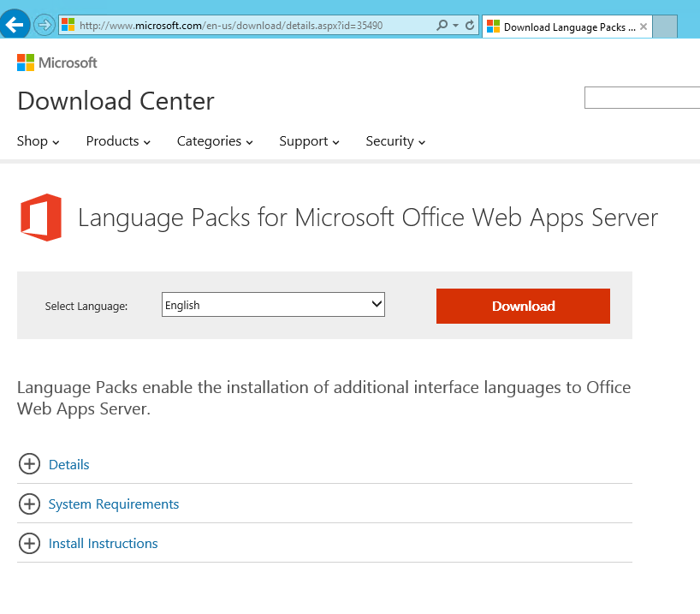700x614 pixels.
Task: Open the Shop menu
Action: (38, 141)
